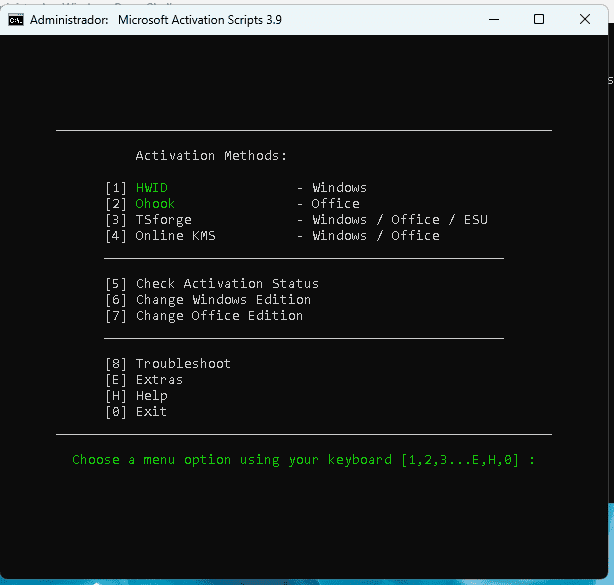
Task: Click the Change Office Edition option
Action: tap(218, 316)
